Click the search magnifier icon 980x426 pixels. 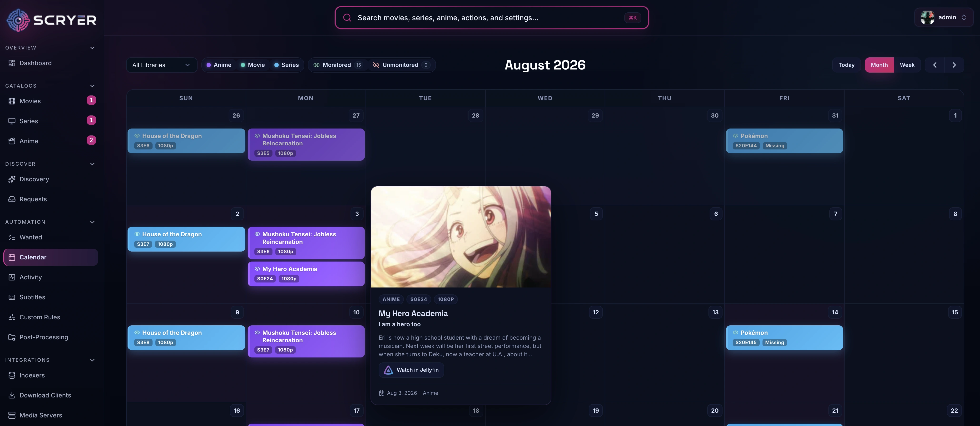click(x=347, y=18)
